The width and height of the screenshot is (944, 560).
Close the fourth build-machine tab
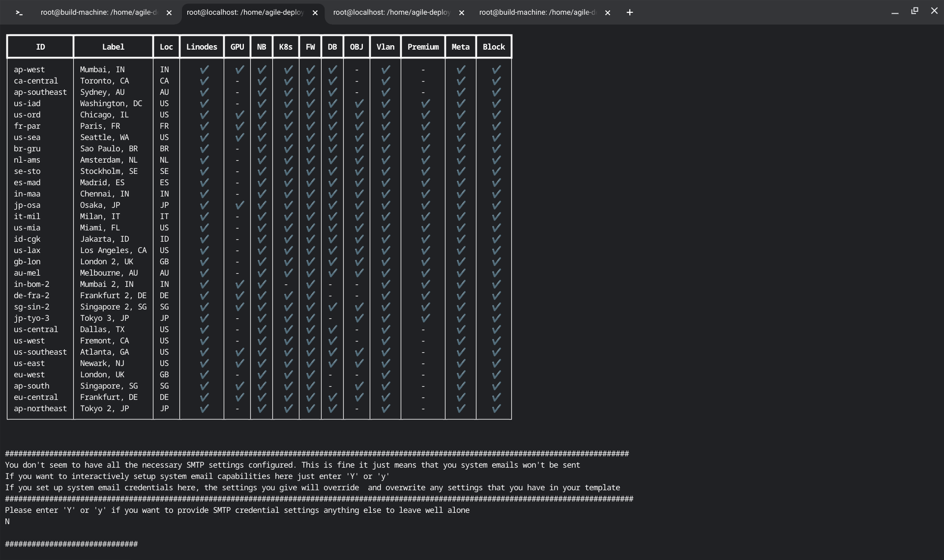(608, 13)
